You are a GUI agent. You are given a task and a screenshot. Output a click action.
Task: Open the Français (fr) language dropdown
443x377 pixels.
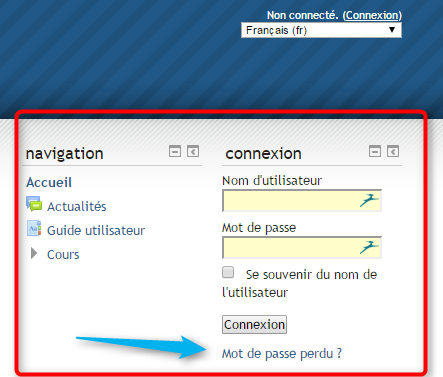pyautogui.click(x=321, y=30)
